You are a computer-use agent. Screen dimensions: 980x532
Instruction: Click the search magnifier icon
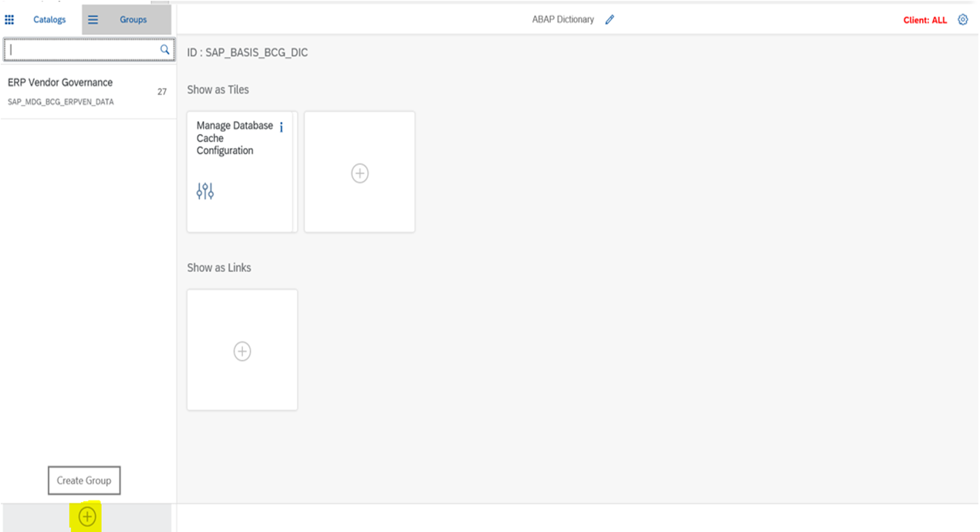164,49
